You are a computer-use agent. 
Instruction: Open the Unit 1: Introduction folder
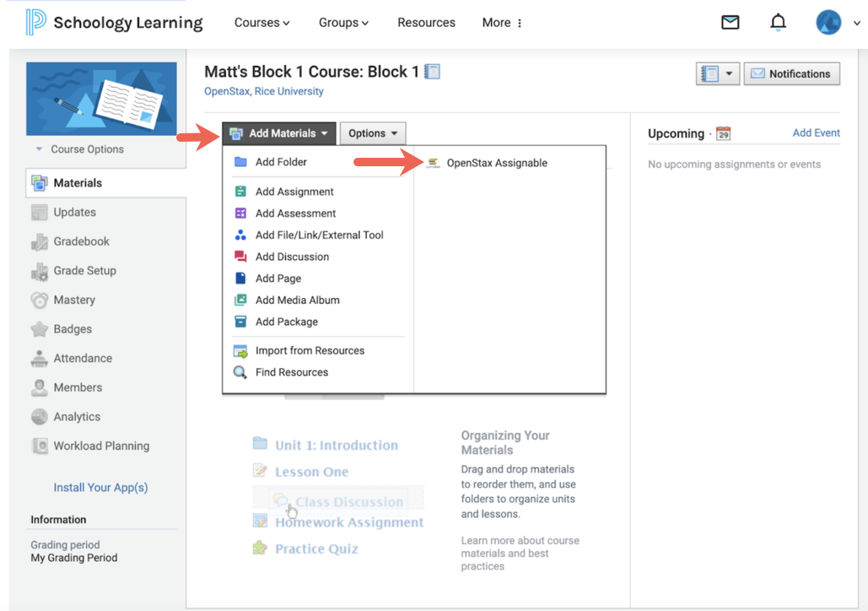pos(337,445)
